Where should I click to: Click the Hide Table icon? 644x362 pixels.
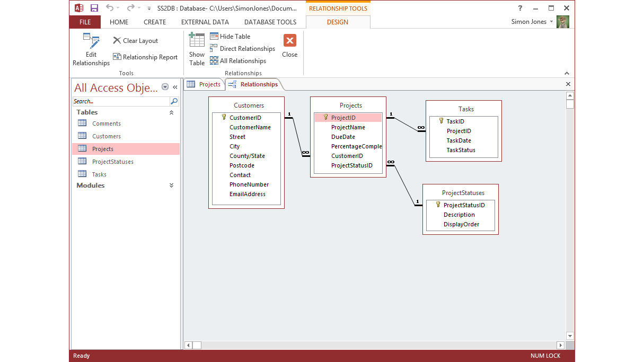214,36
